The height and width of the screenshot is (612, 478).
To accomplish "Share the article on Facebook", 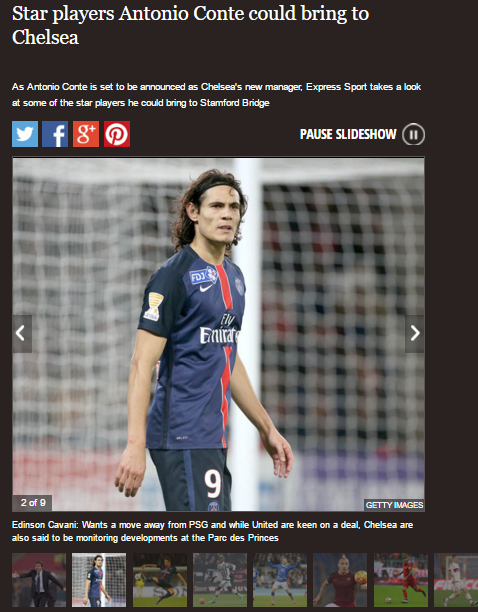I will pos(55,134).
